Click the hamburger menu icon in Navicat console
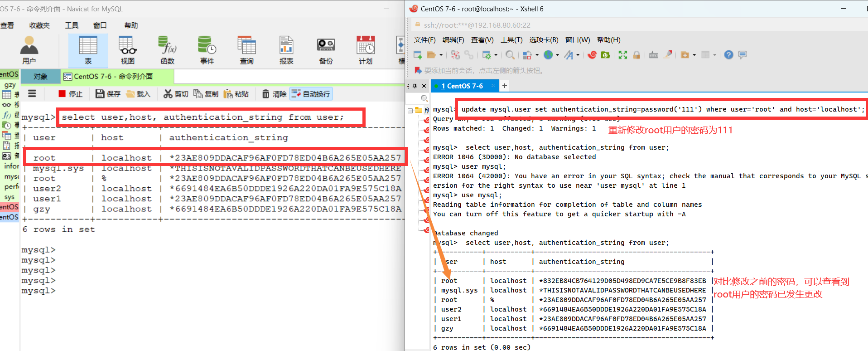868x351 pixels. click(x=32, y=93)
